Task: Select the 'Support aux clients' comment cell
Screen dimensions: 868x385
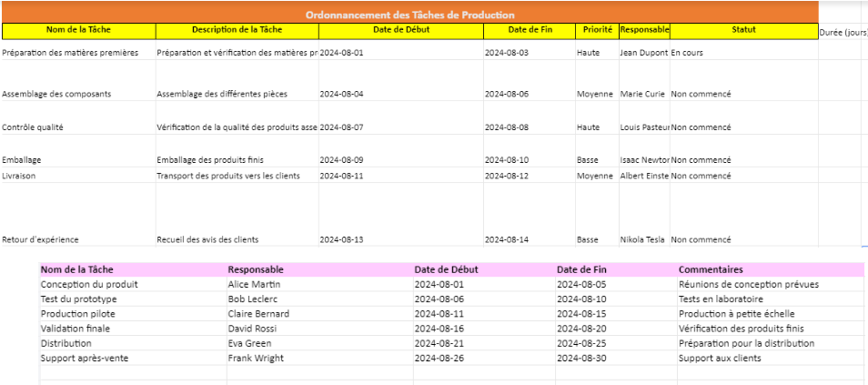Action: pyautogui.click(x=771, y=358)
